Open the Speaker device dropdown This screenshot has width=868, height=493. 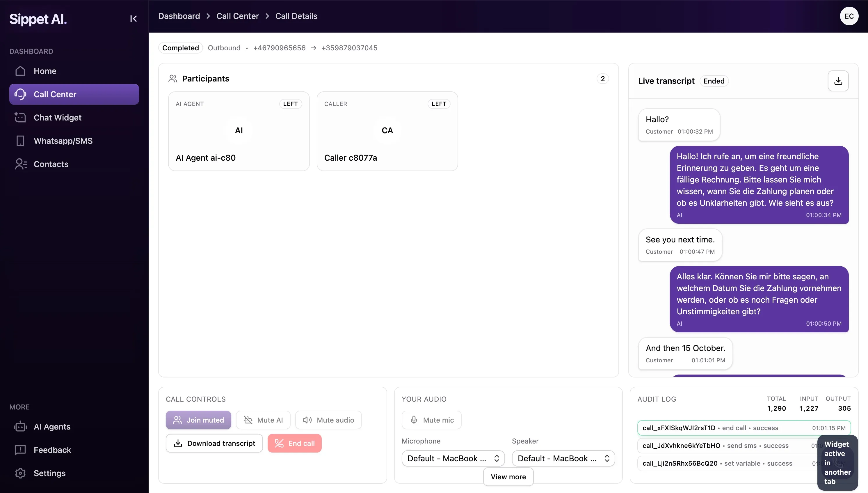tap(563, 458)
